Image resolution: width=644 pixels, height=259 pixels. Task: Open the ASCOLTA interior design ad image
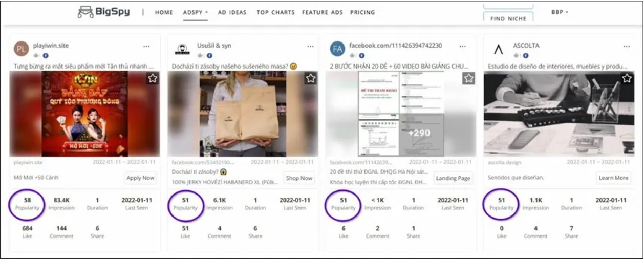pos(559,114)
